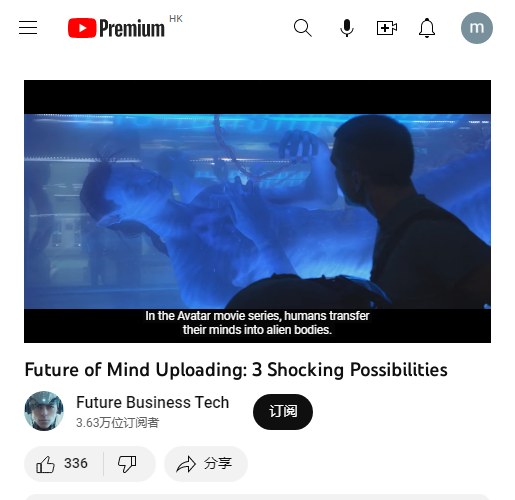
Task: Click the share arrow icon
Action: (186, 464)
